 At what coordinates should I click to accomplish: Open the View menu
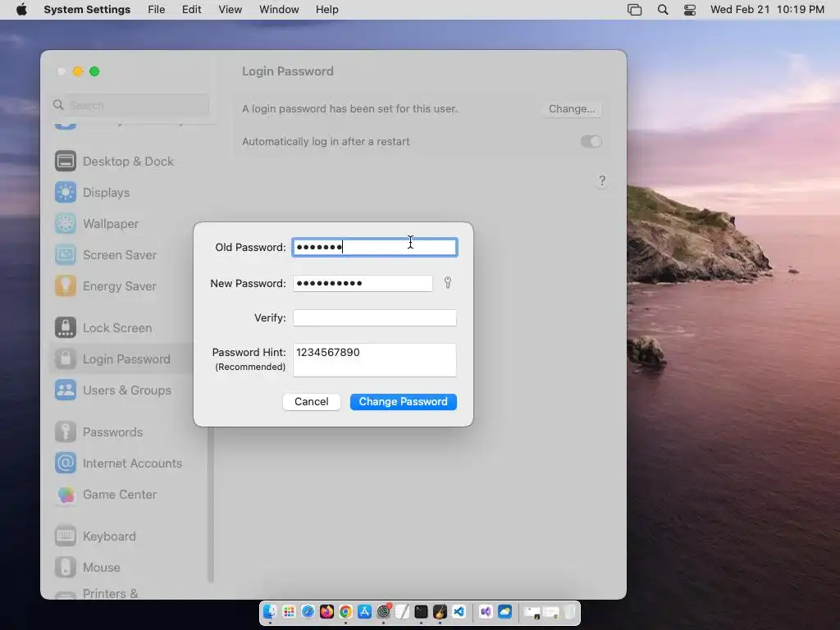[231, 10]
